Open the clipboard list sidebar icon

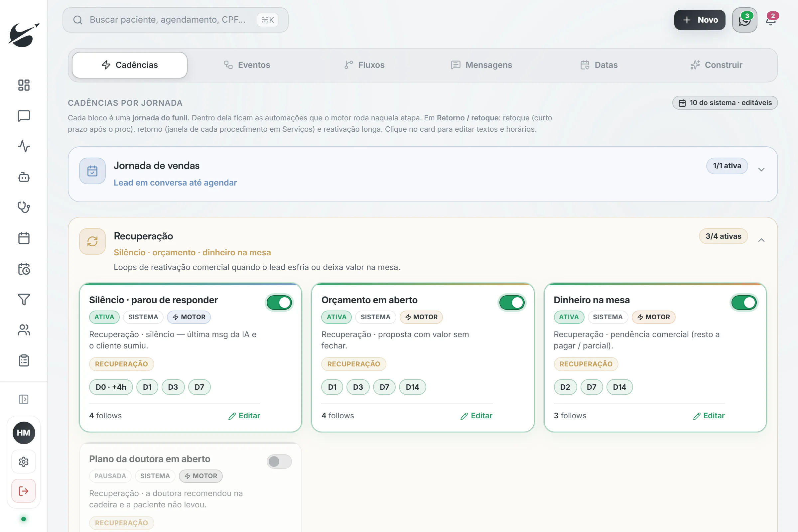pyautogui.click(x=24, y=360)
